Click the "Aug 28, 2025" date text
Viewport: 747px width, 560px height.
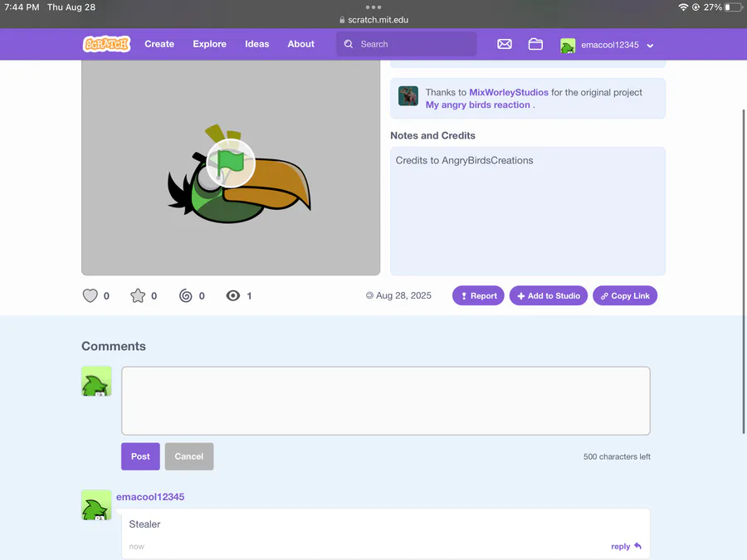[x=403, y=295]
